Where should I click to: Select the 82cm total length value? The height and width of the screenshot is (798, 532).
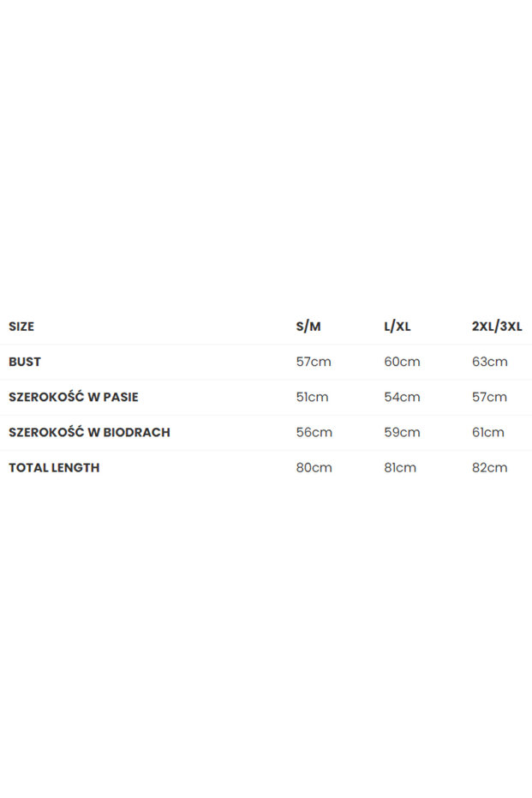click(490, 467)
